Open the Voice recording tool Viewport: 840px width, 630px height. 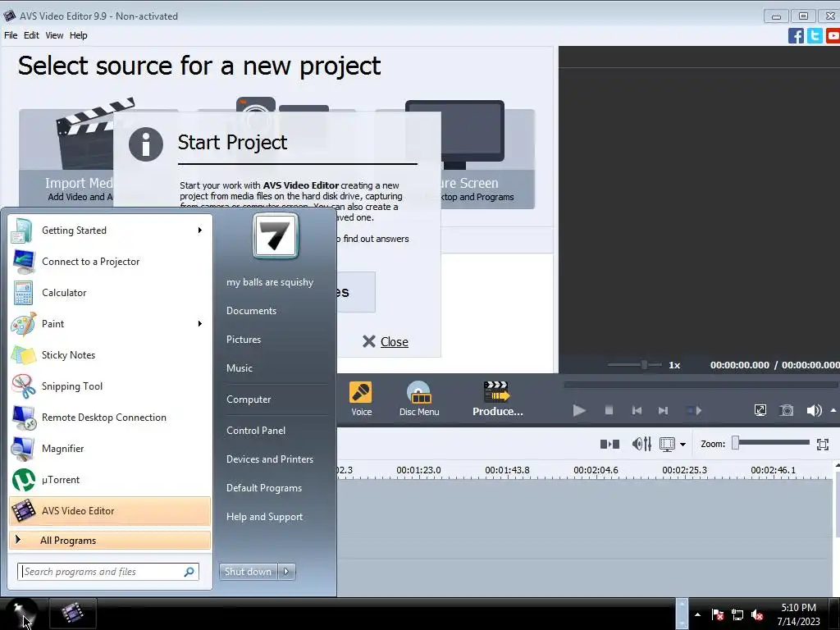click(x=361, y=399)
